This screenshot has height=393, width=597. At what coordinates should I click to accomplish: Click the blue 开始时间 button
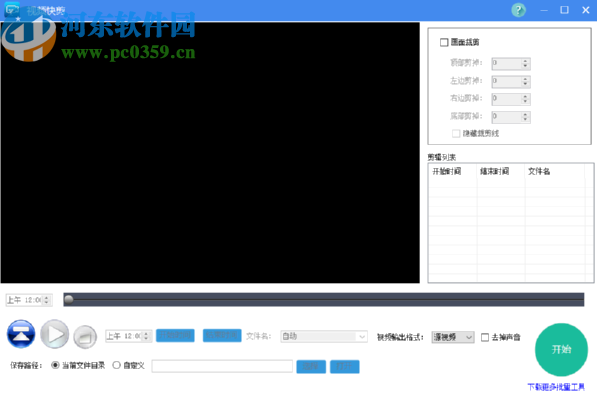pyautogui.click(x=176, y=335)
